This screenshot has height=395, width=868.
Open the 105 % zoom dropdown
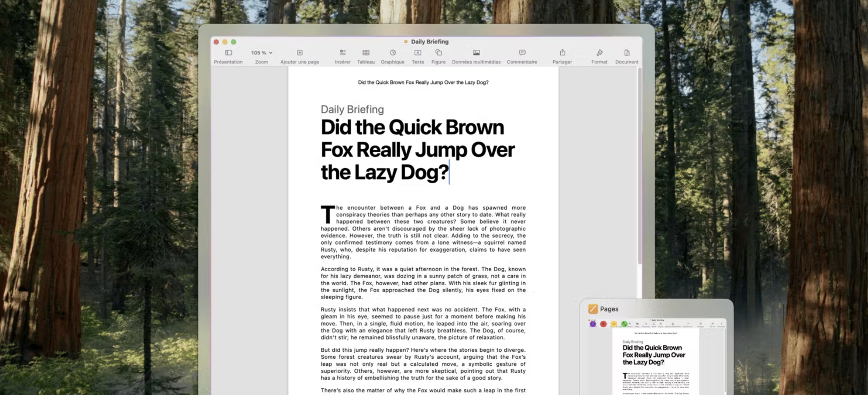pyautogui.click(x=262, y=53)
